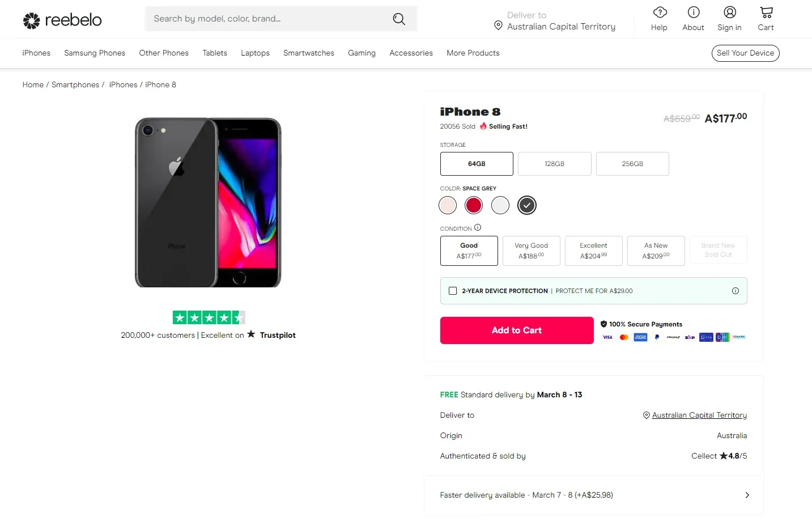Select the 128GB storage option
This screenshot has width=812, height=526.
[x=554, y=164]
